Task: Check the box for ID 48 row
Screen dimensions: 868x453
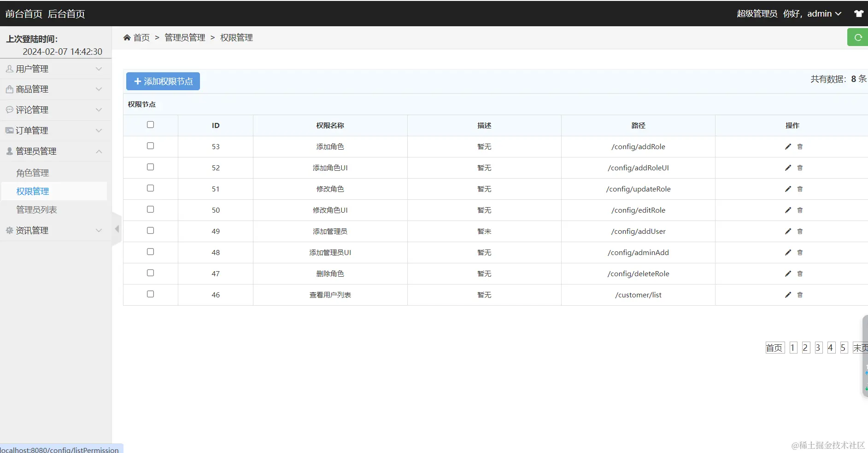Action: 150,252
